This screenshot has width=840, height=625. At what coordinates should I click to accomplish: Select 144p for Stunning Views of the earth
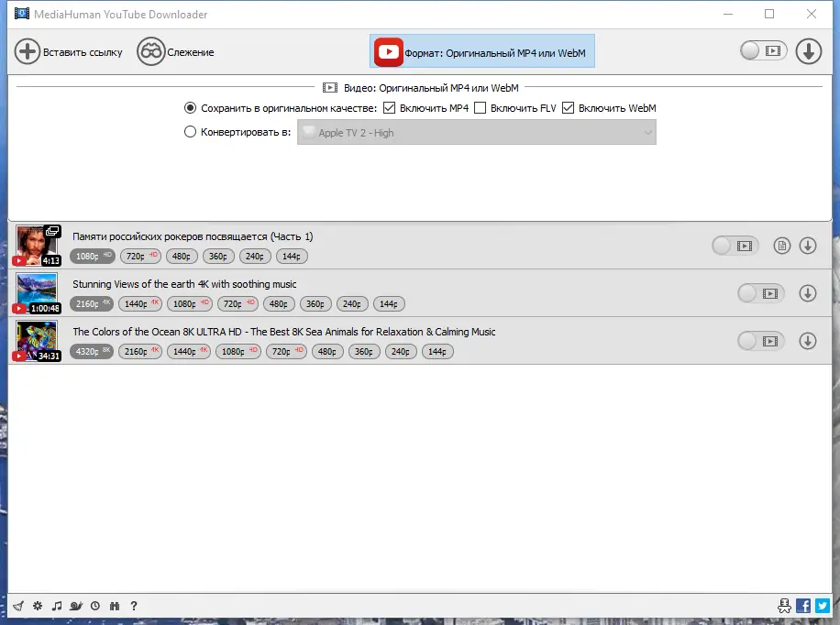[x=389, y=304]
